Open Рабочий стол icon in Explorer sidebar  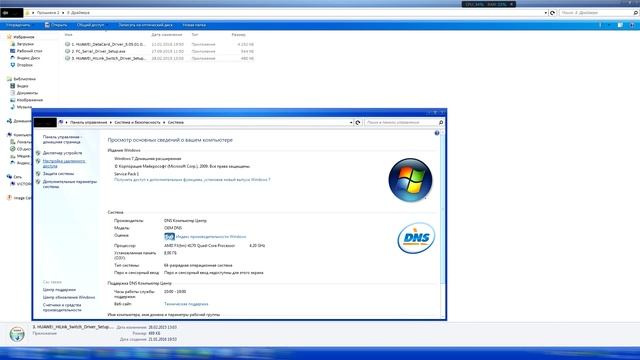click(13, 51)
